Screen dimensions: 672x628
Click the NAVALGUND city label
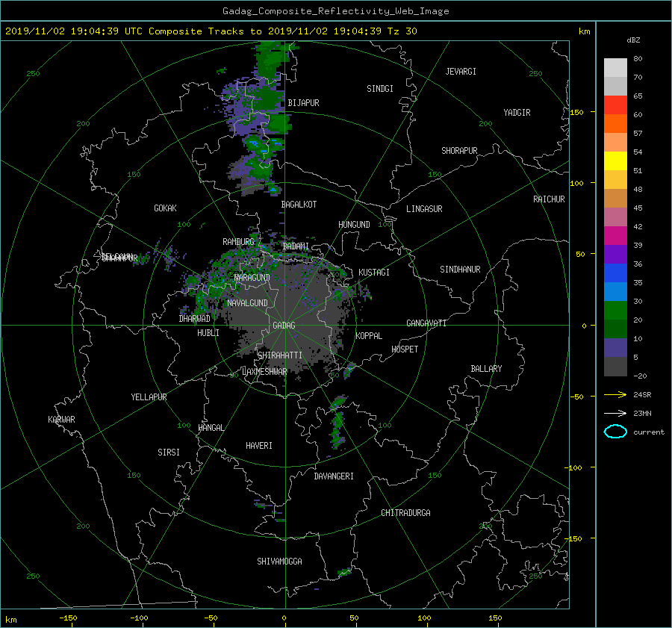coord(247,303)
